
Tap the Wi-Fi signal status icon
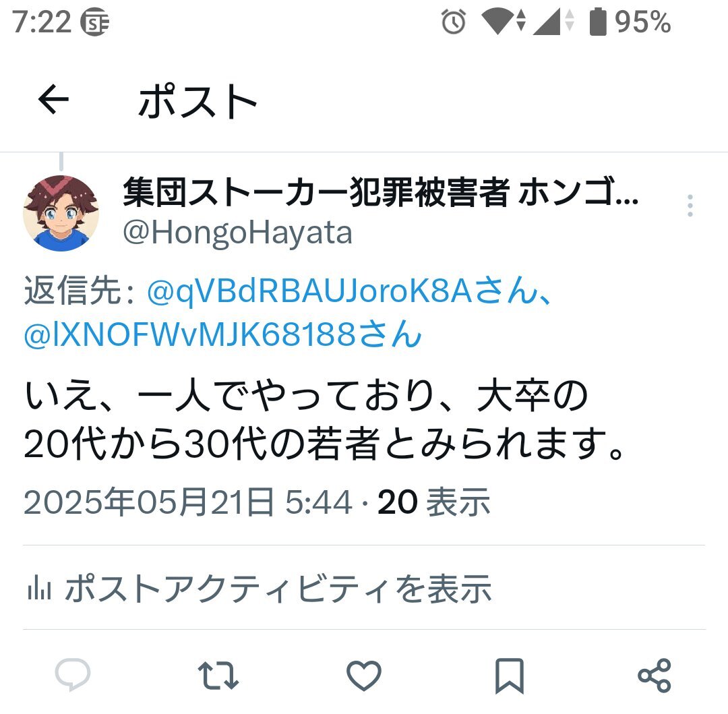tap(504, 22)
